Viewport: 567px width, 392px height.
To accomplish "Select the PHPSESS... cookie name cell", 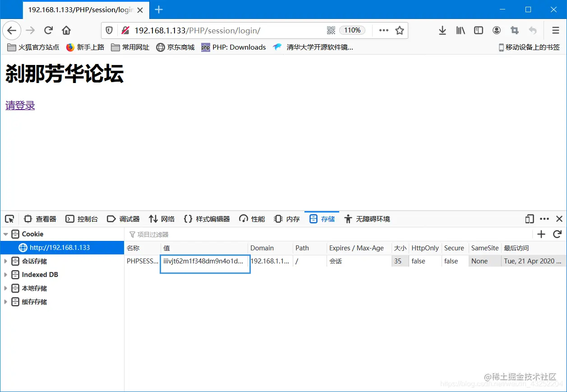I will (x=143, y=261).
